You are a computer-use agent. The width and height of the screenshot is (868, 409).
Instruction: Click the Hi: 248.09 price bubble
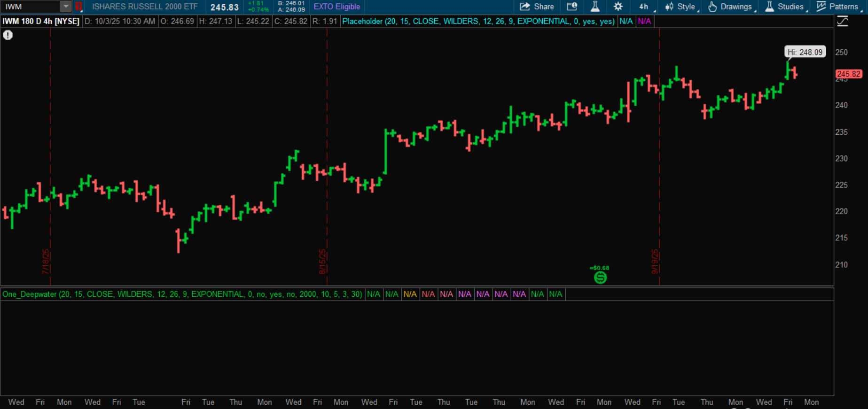pos(805,52)
